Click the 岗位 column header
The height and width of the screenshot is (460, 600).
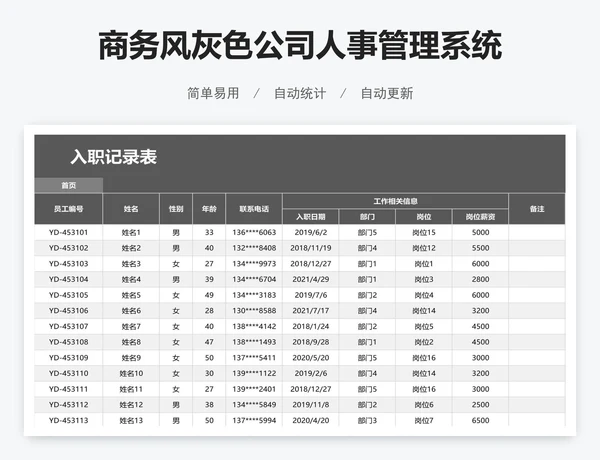pos(424,217)
